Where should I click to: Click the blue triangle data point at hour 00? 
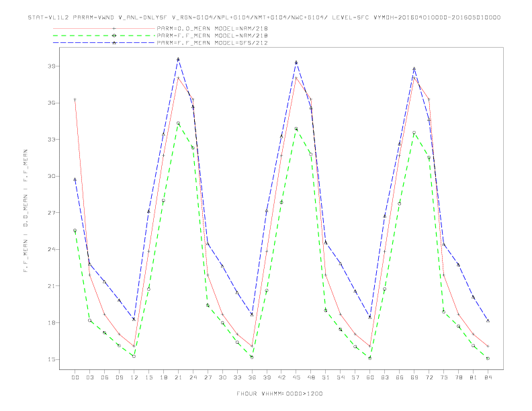click(x=75, y=179)
